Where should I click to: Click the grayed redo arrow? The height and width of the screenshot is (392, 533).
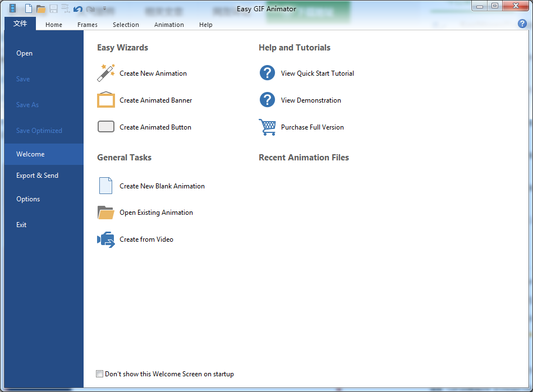pos(90,9)
